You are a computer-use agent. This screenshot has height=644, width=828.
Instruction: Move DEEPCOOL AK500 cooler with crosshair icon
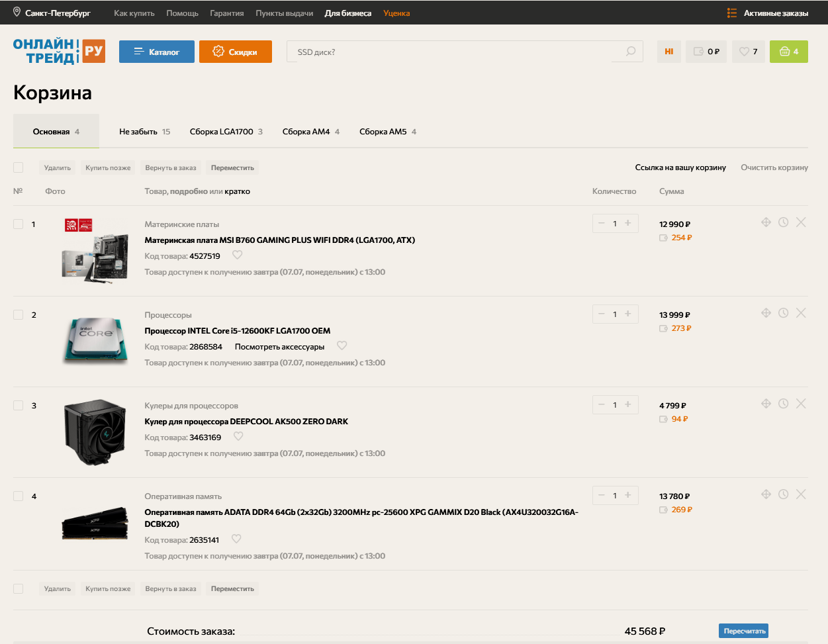pyautogui.click(x=766, y=404)
